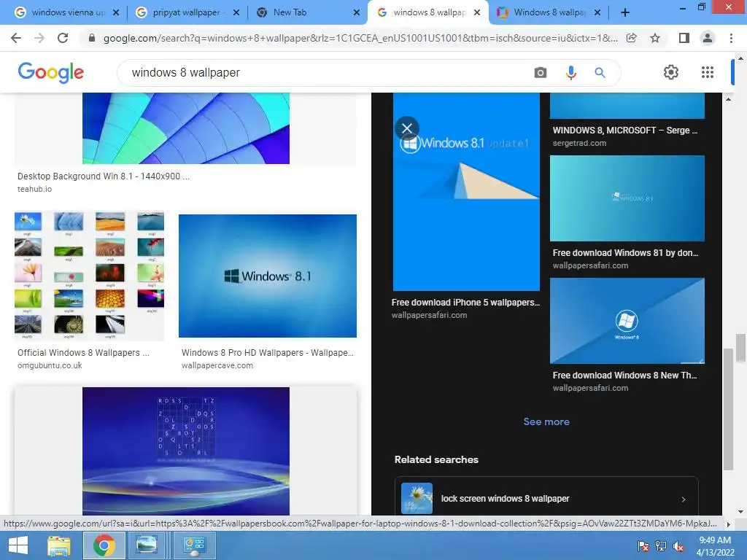Open 'lock screen windows 8 wallpaper' related search
Image resolution: width=747 pixels, height=560 pixels.
546,497
